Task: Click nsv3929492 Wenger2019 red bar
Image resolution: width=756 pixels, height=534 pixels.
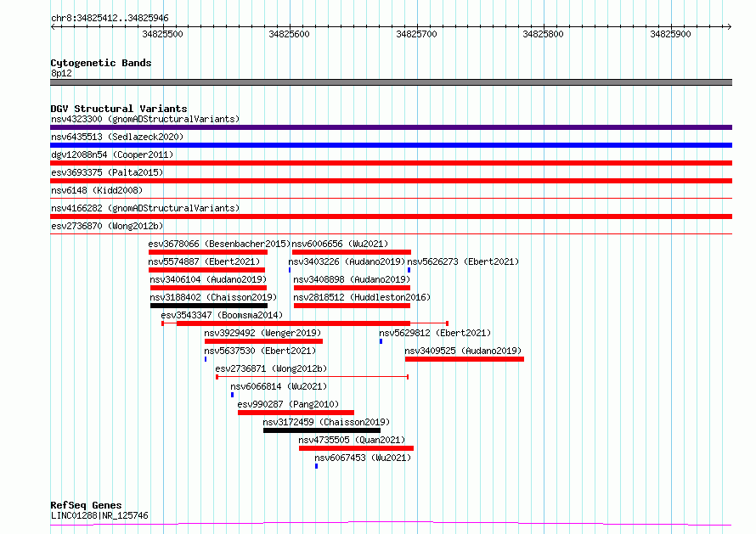Action: (263, 341)
